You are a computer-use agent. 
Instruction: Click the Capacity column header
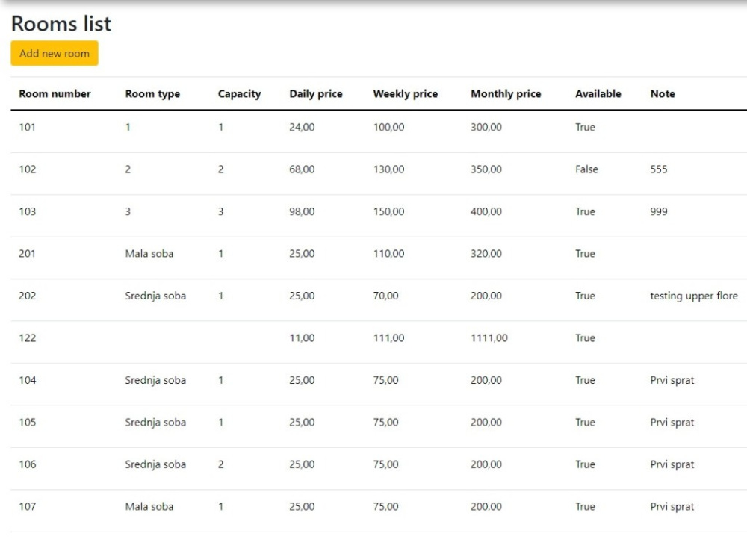click(x=239, y=94)
